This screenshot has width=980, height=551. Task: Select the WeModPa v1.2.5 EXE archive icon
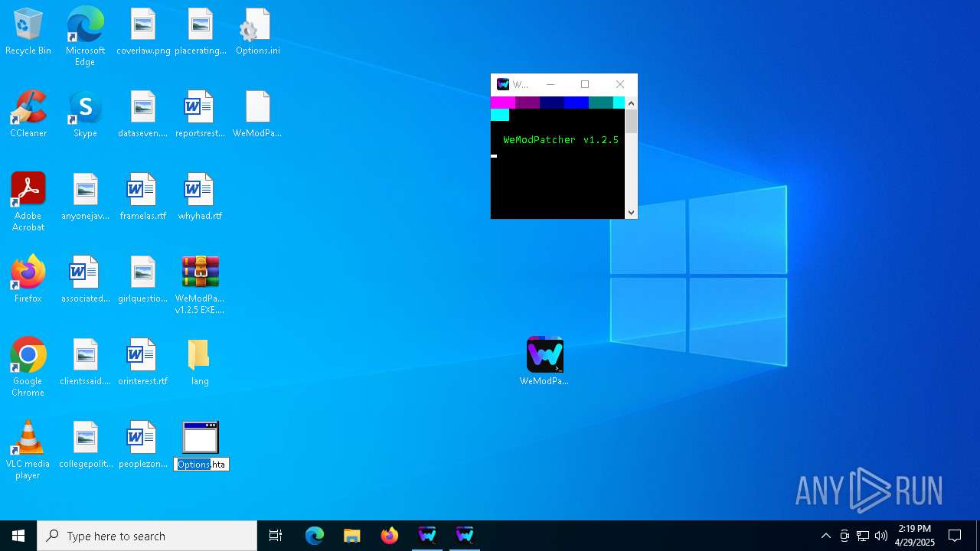pos(200,285)
